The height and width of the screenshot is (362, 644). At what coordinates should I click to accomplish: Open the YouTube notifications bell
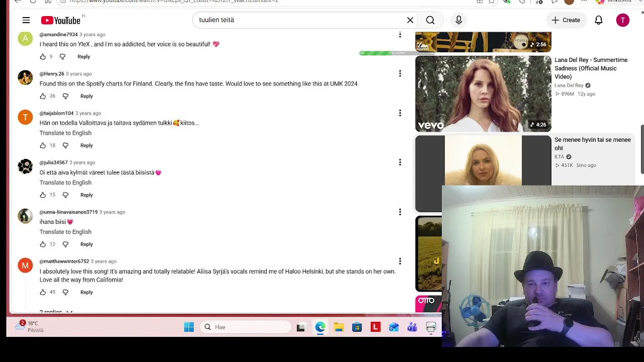[599, 20]
